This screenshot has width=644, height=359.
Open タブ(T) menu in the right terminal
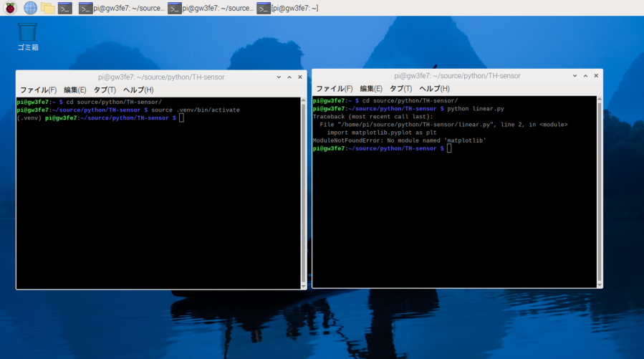(x=400, y=89)
